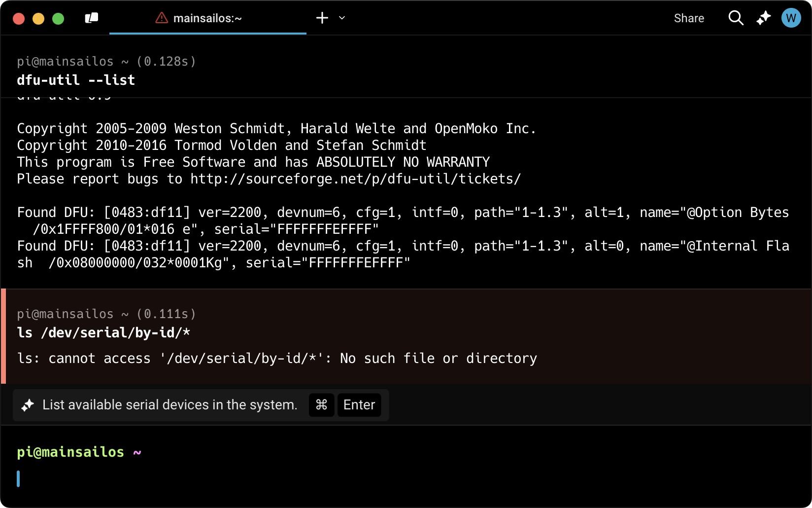Open the Warp Drive panel icon

[x=92, y=18]
